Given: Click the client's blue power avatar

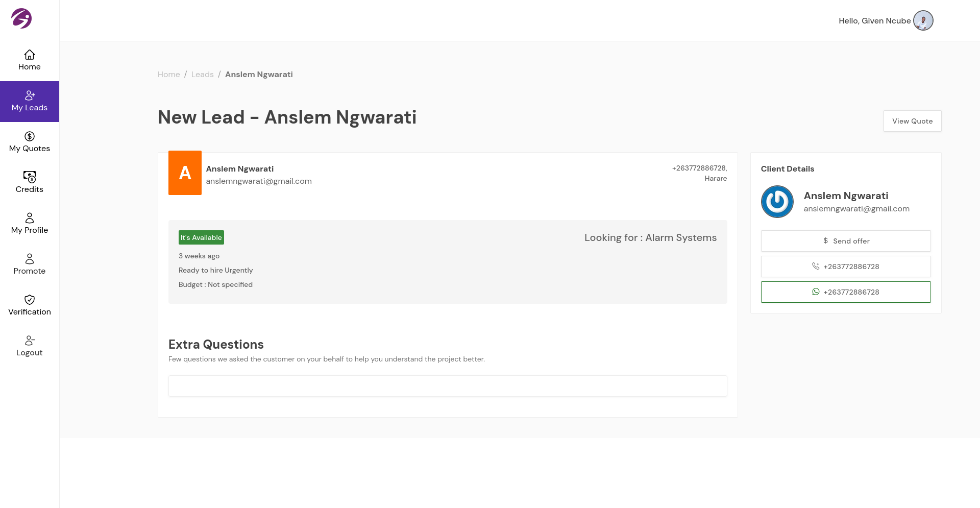Looking at the screenshot, I should click(x=777, y=202).
